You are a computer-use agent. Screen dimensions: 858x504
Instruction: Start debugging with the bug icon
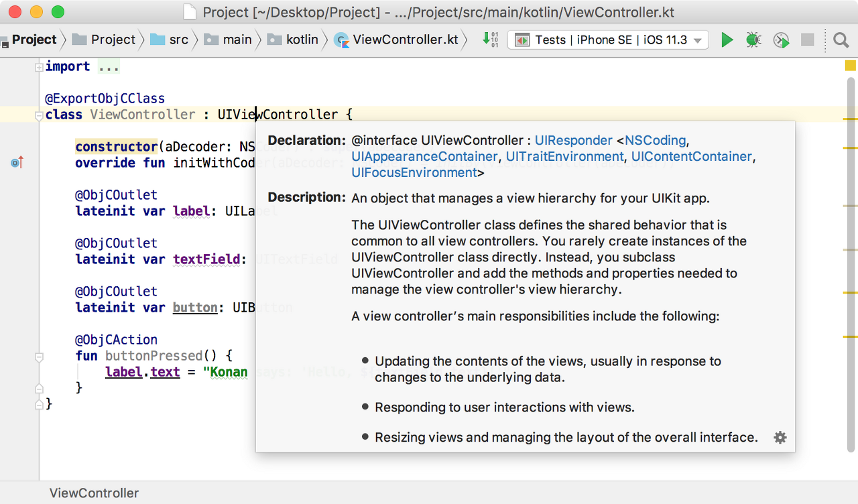click(x=753, y=40)
